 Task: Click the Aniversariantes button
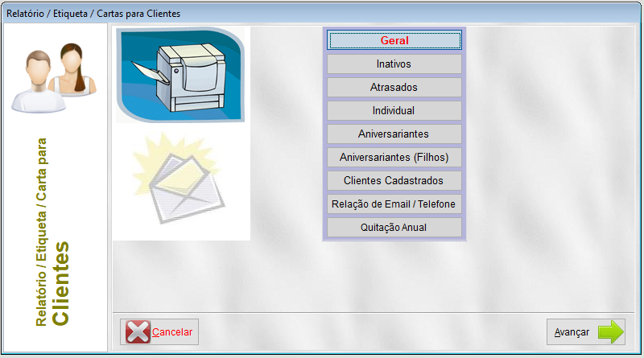pos(394,134)
